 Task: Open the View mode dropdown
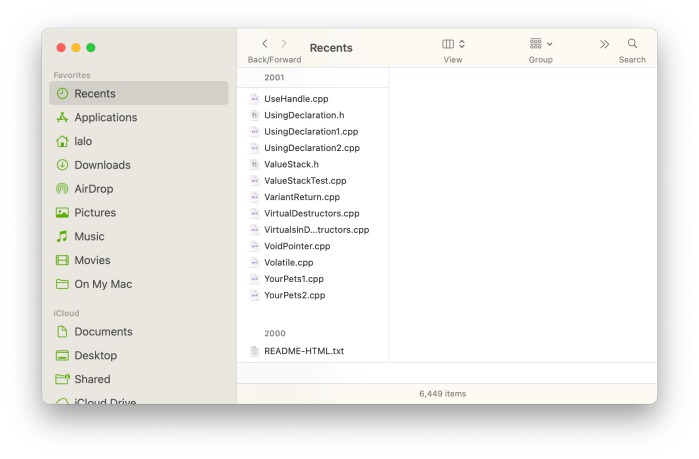pos(453,44)
